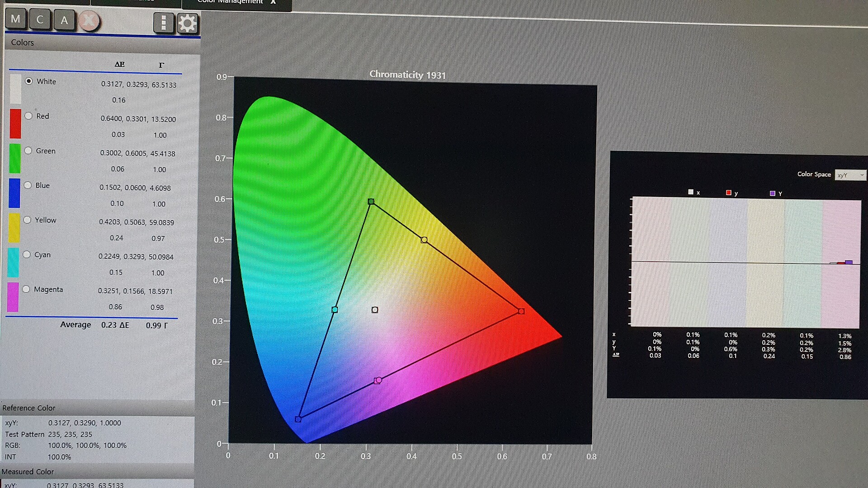The height and width of the screenshot is (488, 868).
Task: Click the round red X stop button
Action: [x=89, y=21]
